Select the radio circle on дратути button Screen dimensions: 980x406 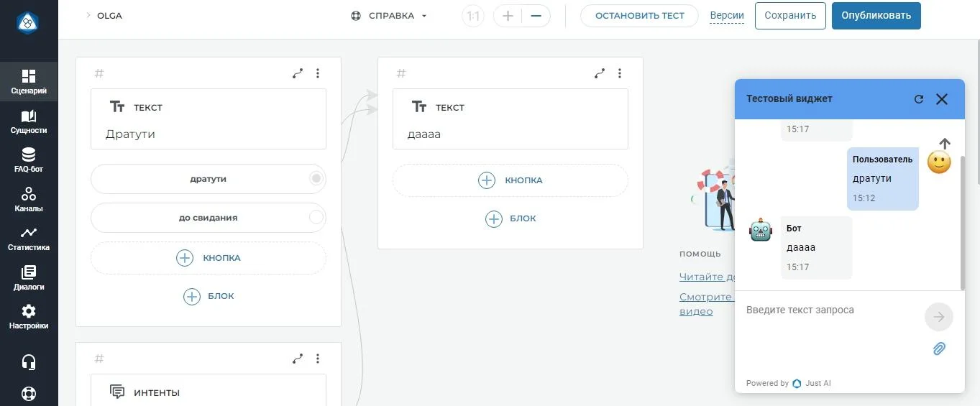tap(316, 179)
